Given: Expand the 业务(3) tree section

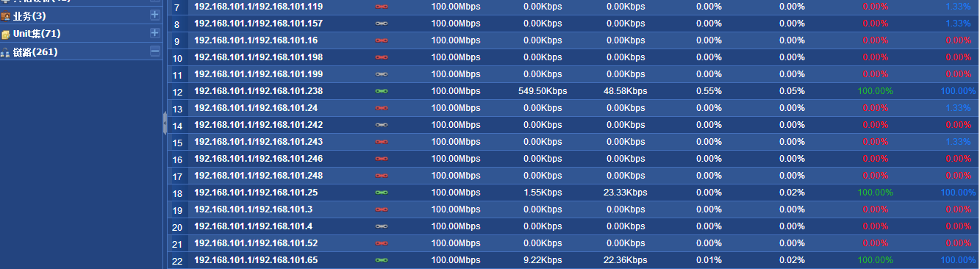Looking at the screenshot, I should (x=154, y=15).
